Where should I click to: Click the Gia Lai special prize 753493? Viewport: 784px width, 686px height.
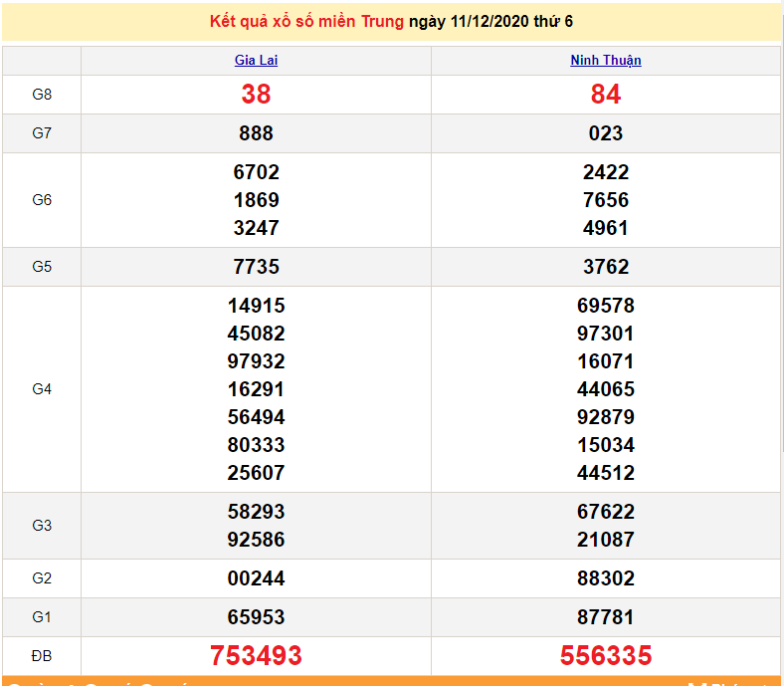(256, 655)
